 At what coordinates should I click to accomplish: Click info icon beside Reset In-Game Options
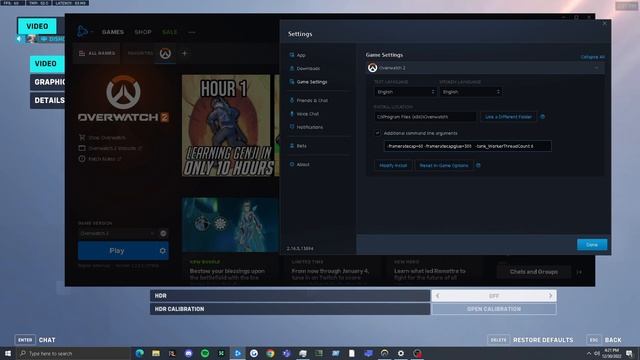pos(478,165)
